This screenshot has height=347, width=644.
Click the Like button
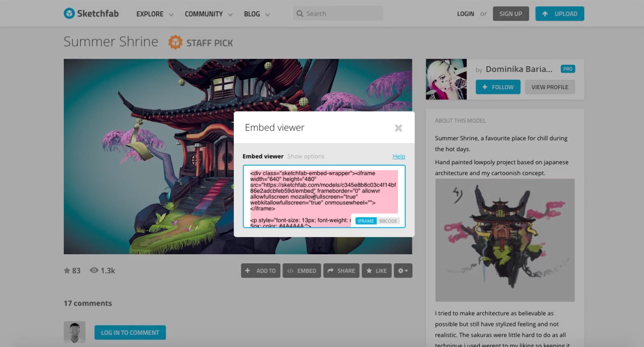(376, 270)
